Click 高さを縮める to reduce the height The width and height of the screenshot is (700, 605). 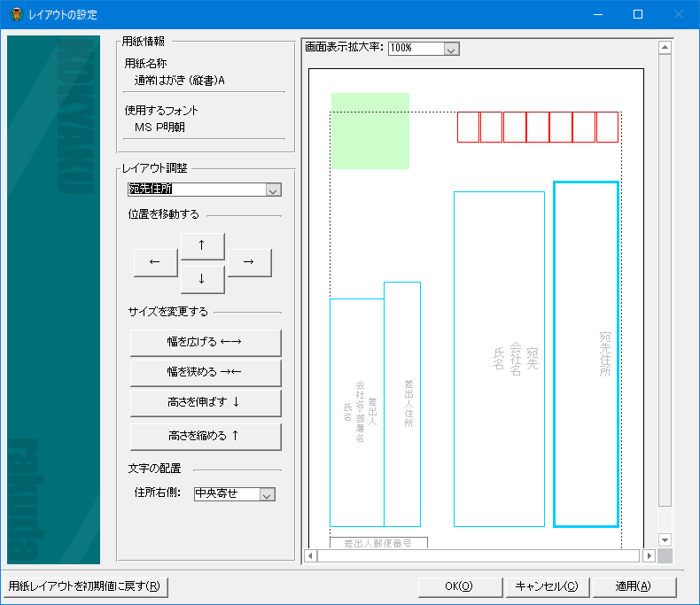click(x=206, y=436)
